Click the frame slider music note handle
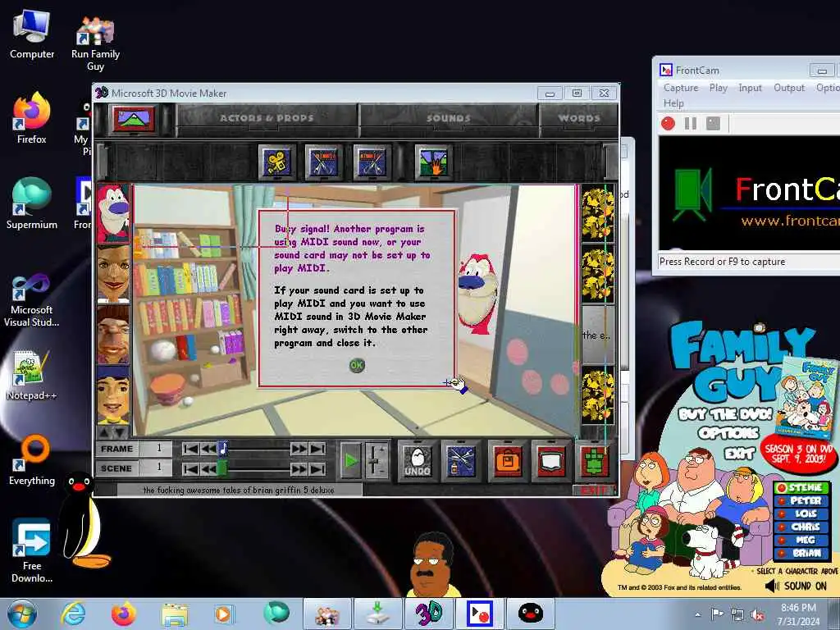The height and width of the screenshot is (630, 840). (x=223, y=449)
